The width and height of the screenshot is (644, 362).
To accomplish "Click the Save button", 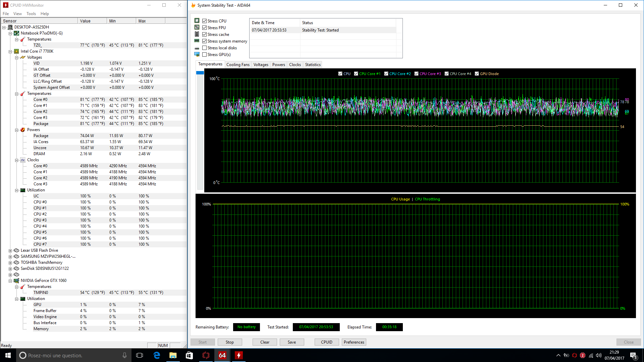I will click(x=292, y=342).
